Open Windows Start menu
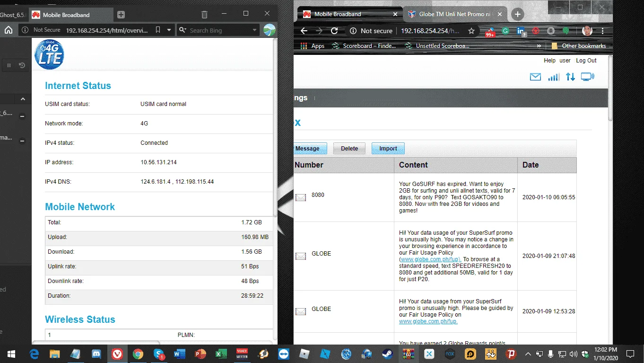 click(11, 354)
